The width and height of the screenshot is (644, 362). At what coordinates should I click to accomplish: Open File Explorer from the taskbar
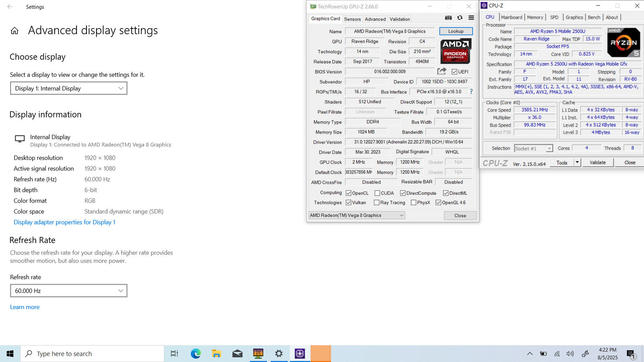217,354
